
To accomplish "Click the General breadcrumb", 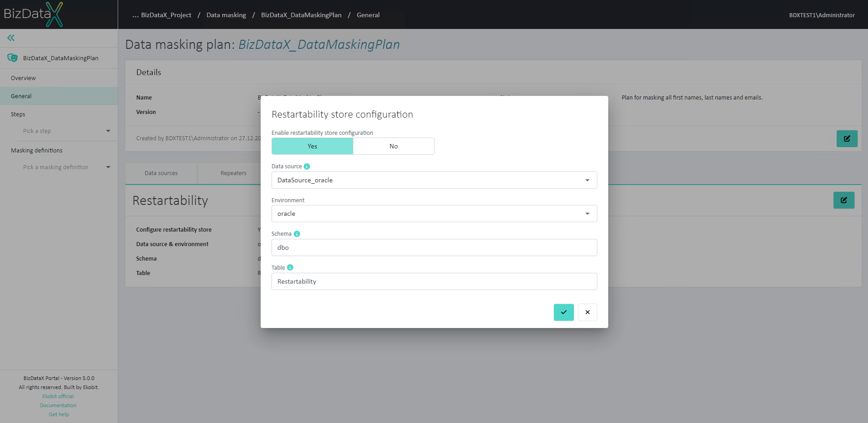I will click(x=368, y=15).
